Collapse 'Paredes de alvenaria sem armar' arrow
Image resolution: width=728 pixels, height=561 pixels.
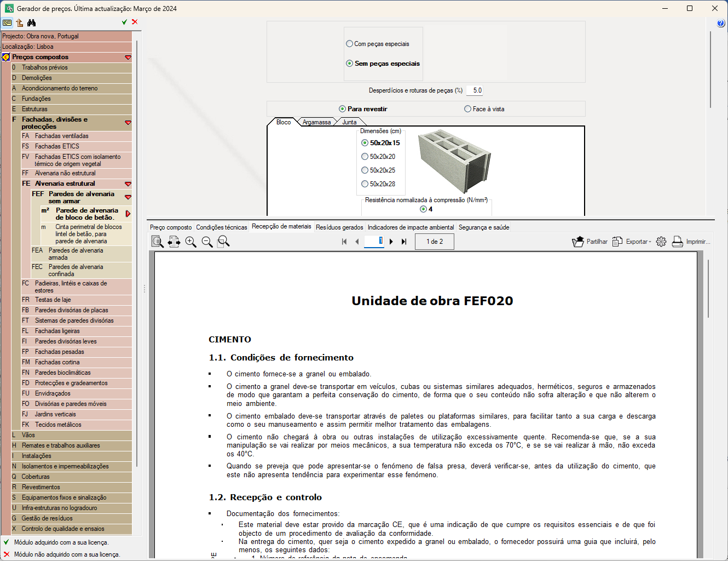click(x=128, y=197)
